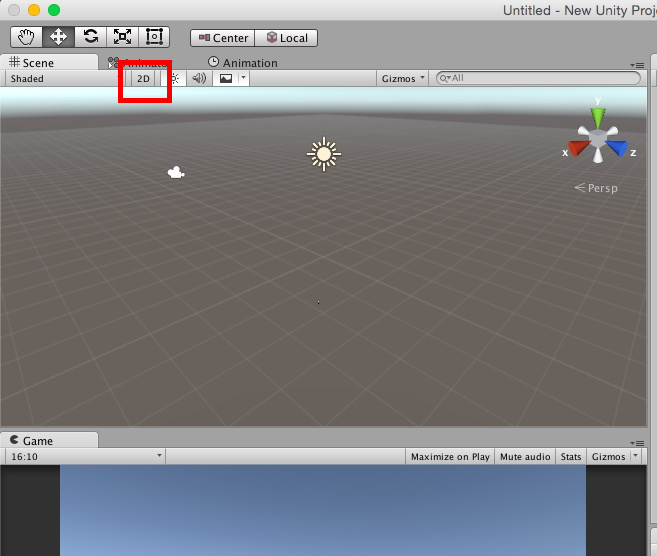Switch to the Animation tab

click(x=243, y=63)
